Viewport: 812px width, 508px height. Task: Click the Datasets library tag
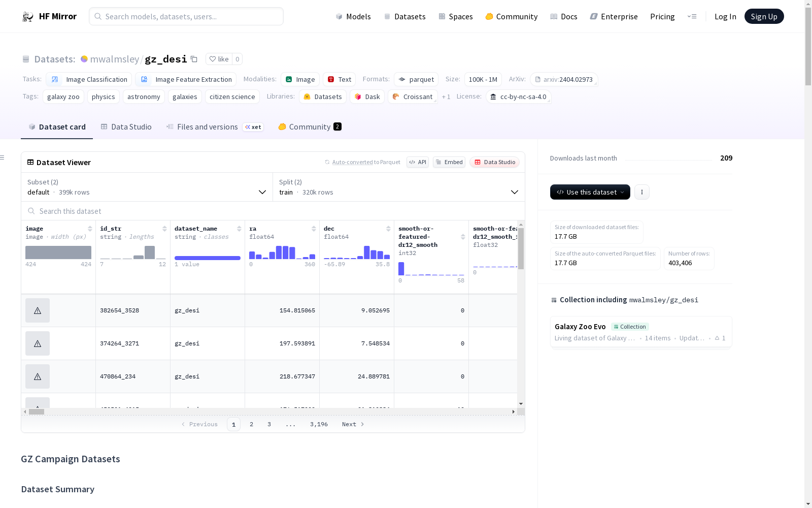click(x=323, y=97)
